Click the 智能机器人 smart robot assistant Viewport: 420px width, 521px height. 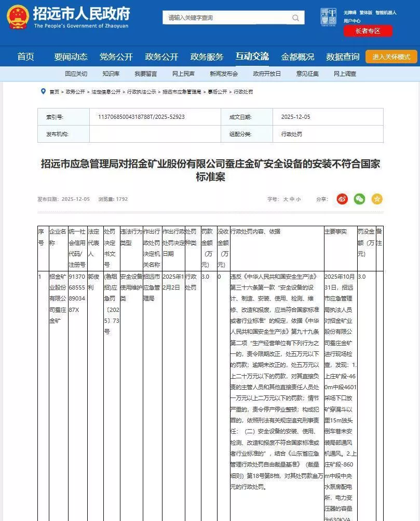point(386,12)
